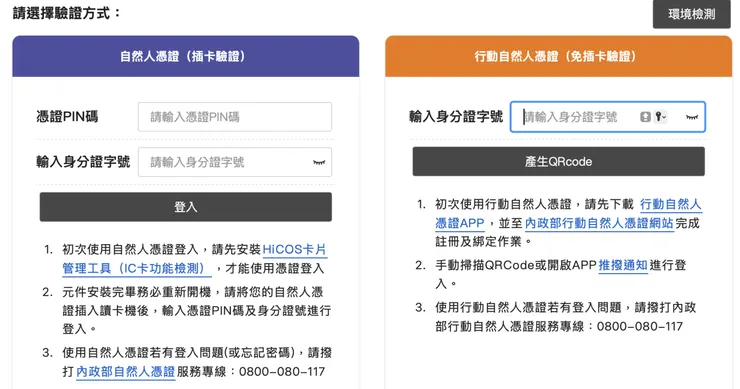740x389 pixels.
Task: Click the 產生QRcode button
Action: pos(558,161)
